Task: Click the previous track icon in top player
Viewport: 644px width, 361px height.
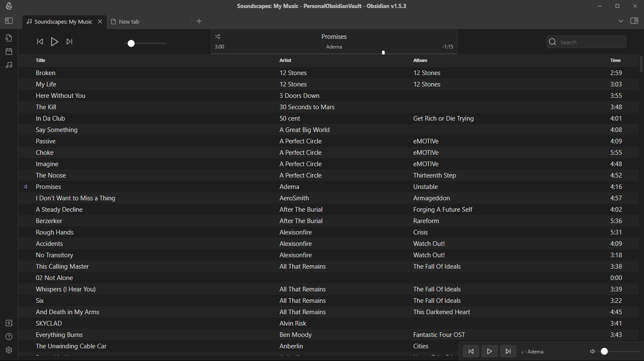Action: coord(40,41)
